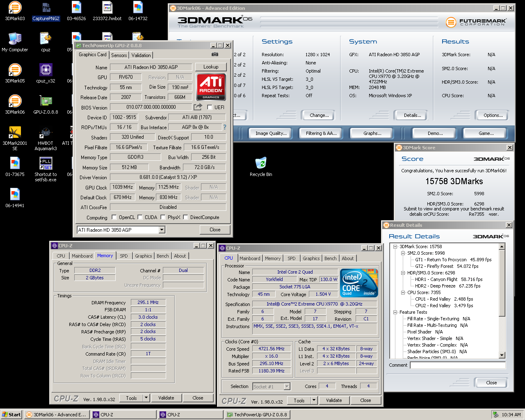Open SPD tab in CPU-Z Memory window

124,256
